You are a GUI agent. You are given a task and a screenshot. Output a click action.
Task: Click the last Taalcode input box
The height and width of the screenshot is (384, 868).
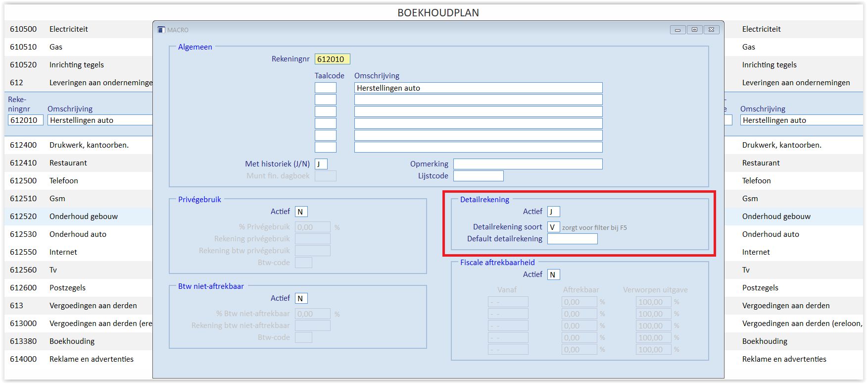pos(325,147)
